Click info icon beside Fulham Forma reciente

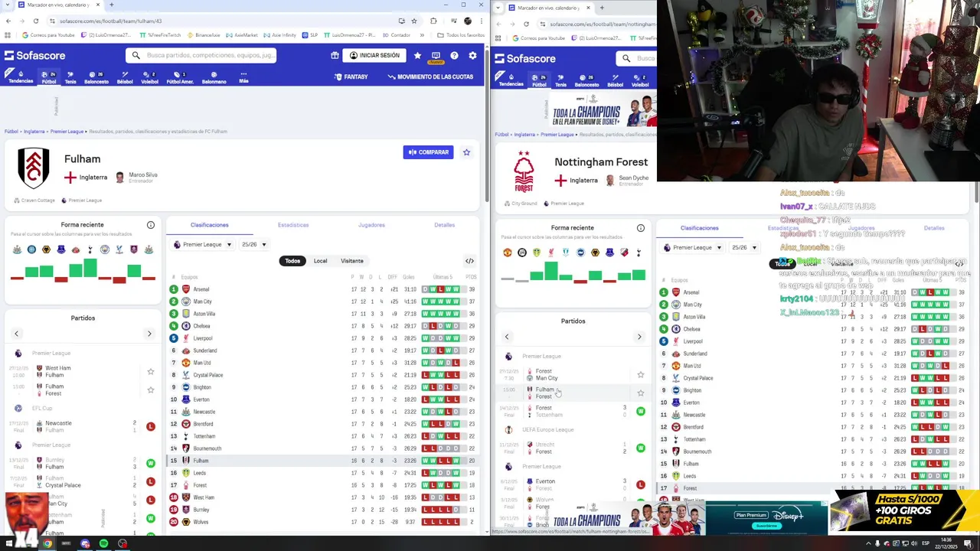point(151,225)
